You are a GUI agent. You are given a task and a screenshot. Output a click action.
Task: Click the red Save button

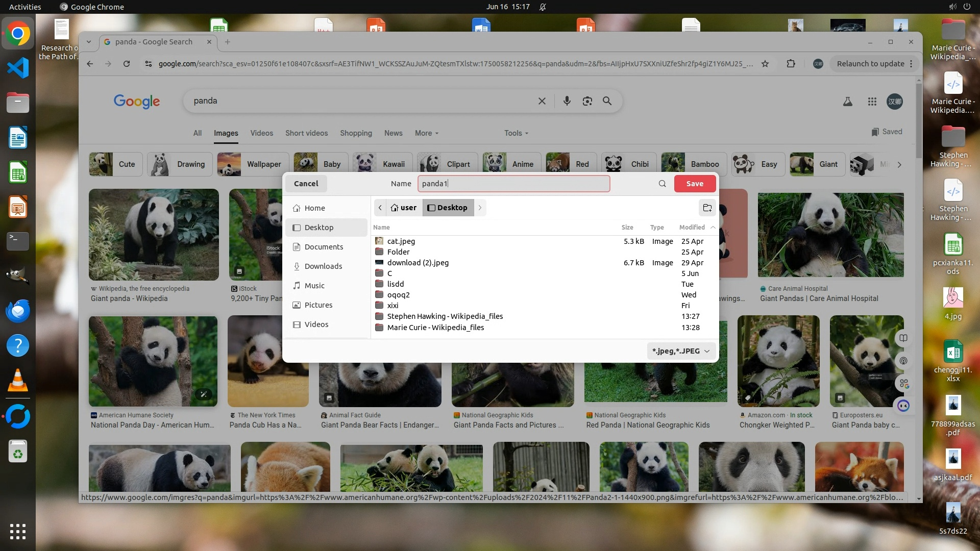tap(694, 184)
